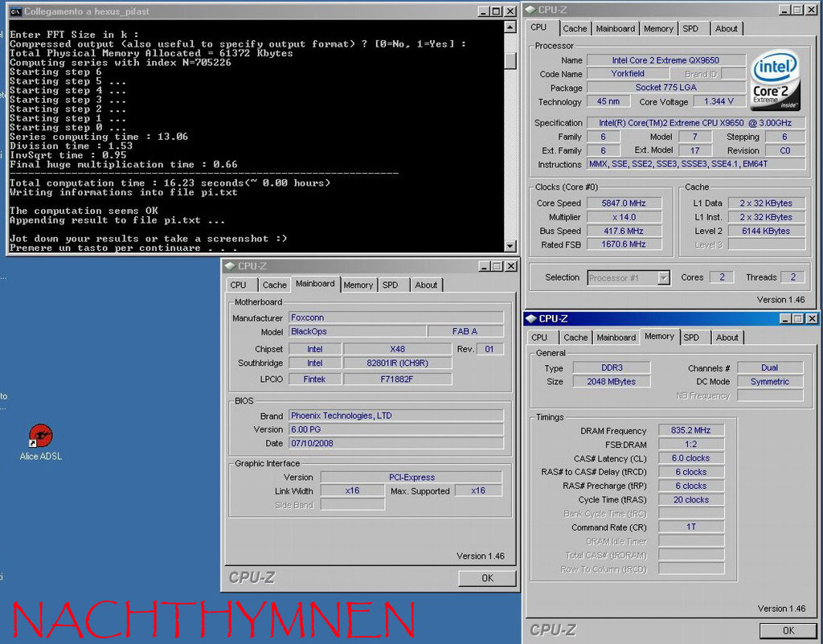
Task: Open Cache tab in the CPU-Z Memory window
Action: [x=575, y=338]
